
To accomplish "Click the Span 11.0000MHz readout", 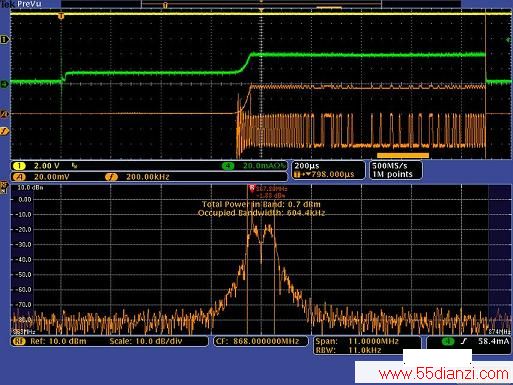I will point(357,341).
